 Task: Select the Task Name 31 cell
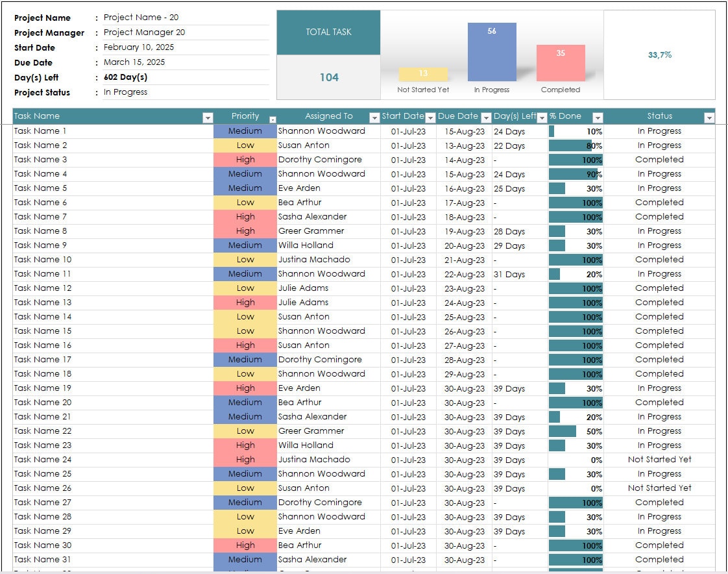pos(113,560)
